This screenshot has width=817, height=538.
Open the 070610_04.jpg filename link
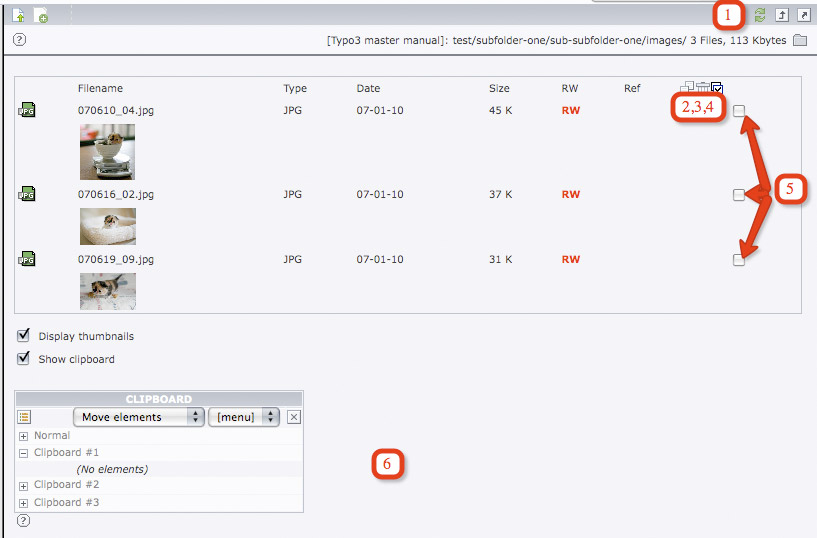[x=116, y=111]
